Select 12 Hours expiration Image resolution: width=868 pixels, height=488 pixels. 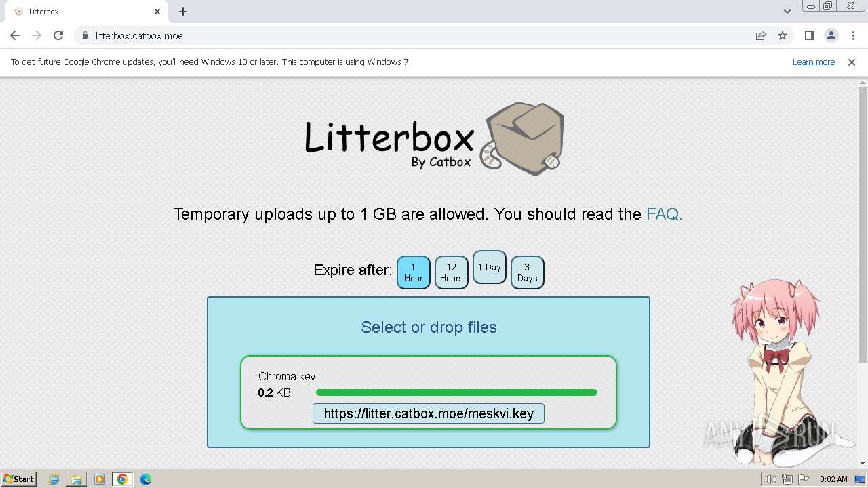click(452, 272)
